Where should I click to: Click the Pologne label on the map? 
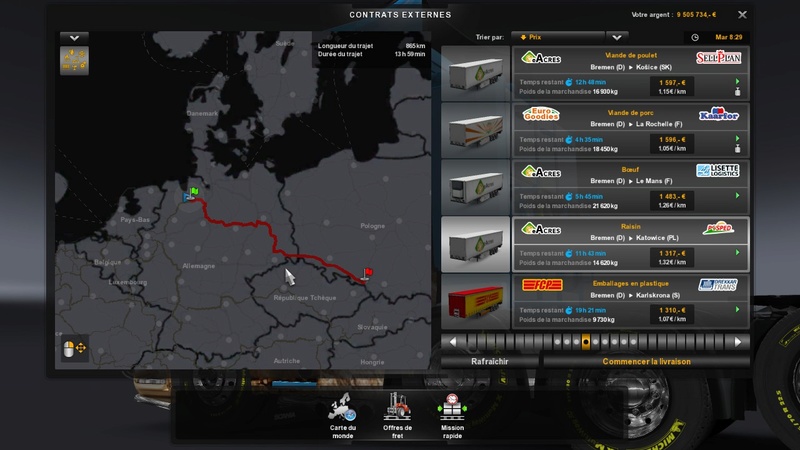click(x=372, y=226)
